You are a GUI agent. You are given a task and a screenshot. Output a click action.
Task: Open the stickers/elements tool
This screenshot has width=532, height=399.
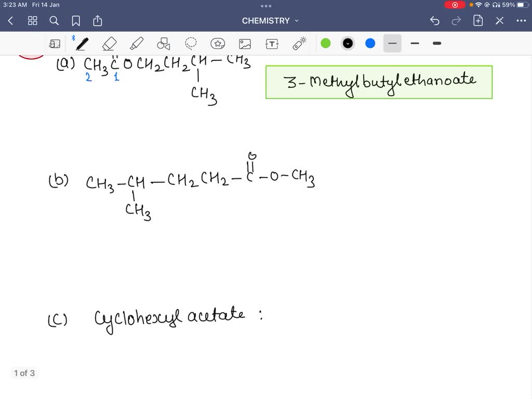[218, 43]
